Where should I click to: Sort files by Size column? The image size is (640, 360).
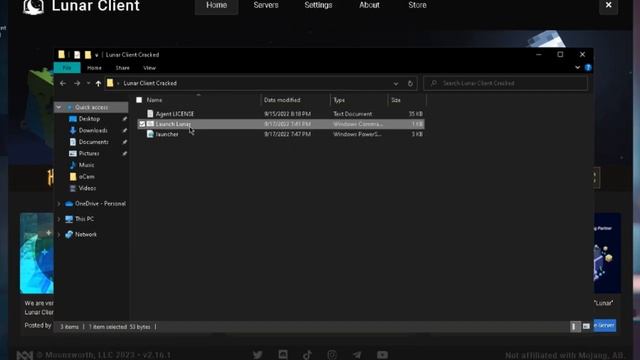[396, 100]
